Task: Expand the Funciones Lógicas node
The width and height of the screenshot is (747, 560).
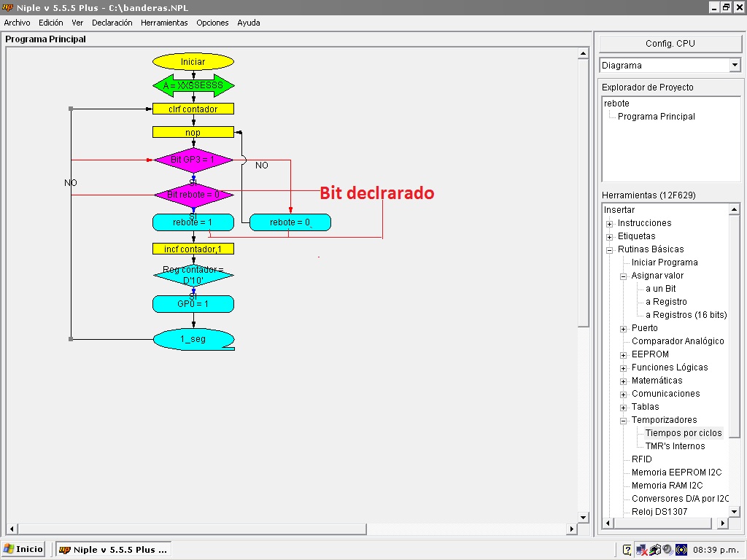Action: pyautogui.click(x=623, y=368)
